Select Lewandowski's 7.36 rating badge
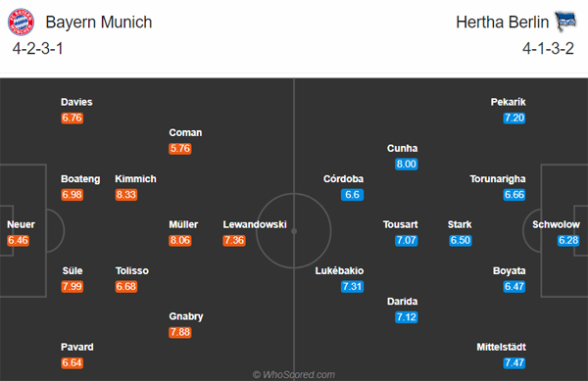Image resolution: width=588 pixels, height=381 pixels. (234, 240)
